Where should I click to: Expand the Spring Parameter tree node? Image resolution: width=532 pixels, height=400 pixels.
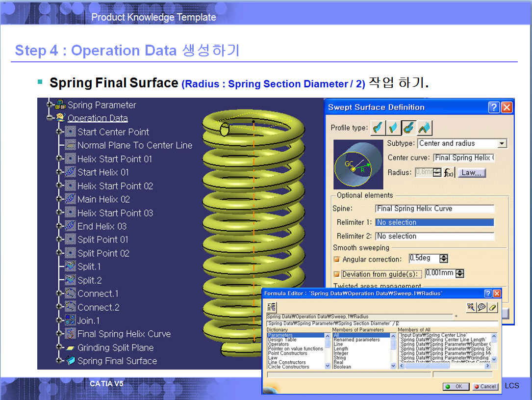[50, 105]
